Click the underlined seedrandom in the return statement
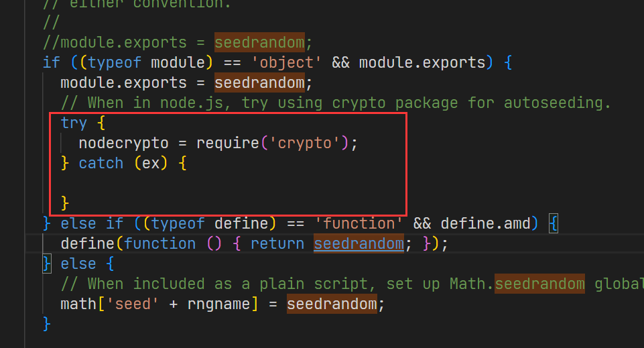This screenshot has height=348, width=644. [x=359, y=243]
